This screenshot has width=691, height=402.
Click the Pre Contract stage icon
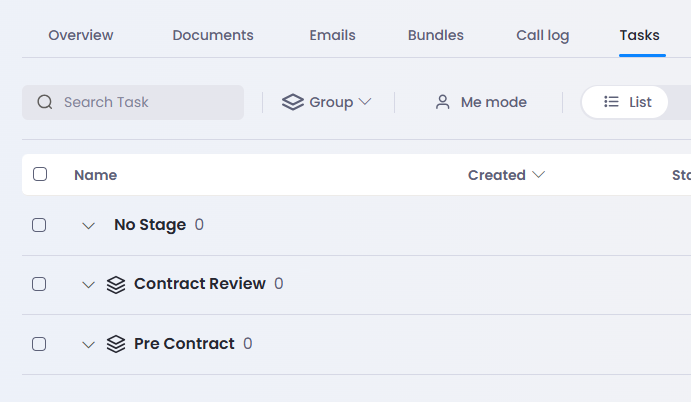116,344
